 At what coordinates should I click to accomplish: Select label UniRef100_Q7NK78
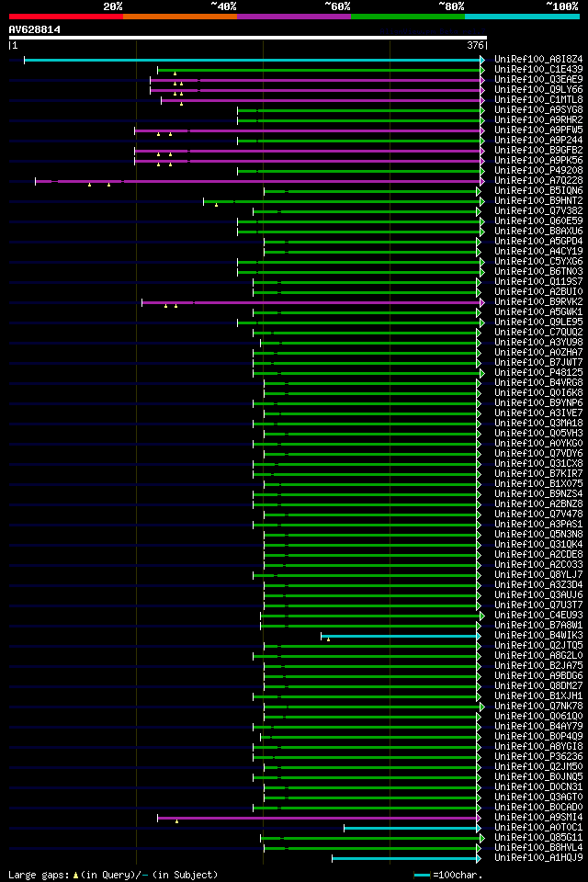pyautogui.click(x=538, y=707)
